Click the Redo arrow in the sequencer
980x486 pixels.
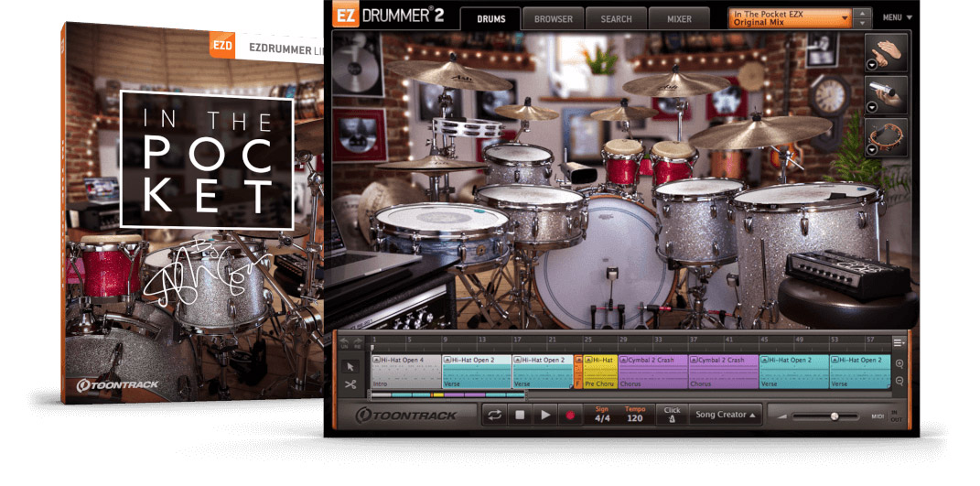tap(358, 341)
